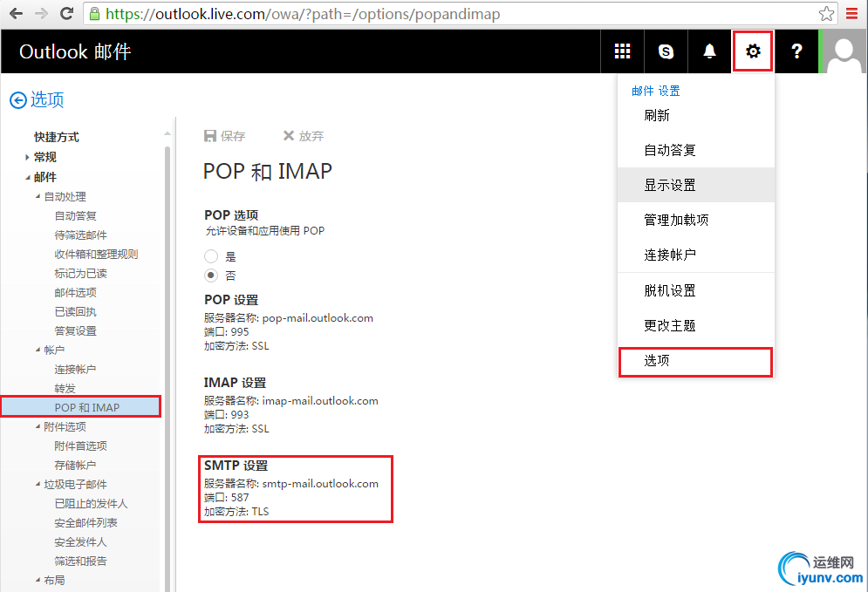
Task: Open 连接帐户 in the sidebar tree
Action: tap(75, 369)
